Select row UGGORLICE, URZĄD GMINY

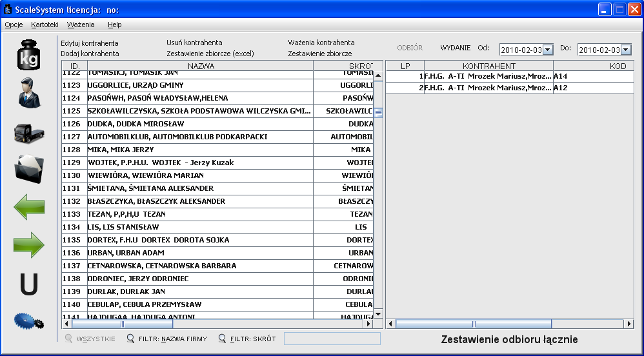[217, 85]
